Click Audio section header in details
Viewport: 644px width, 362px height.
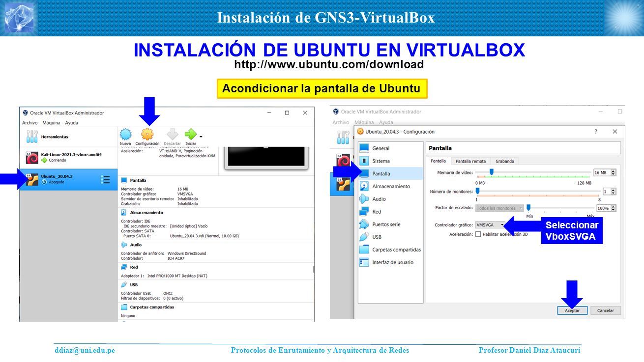(x=136, y=245)
